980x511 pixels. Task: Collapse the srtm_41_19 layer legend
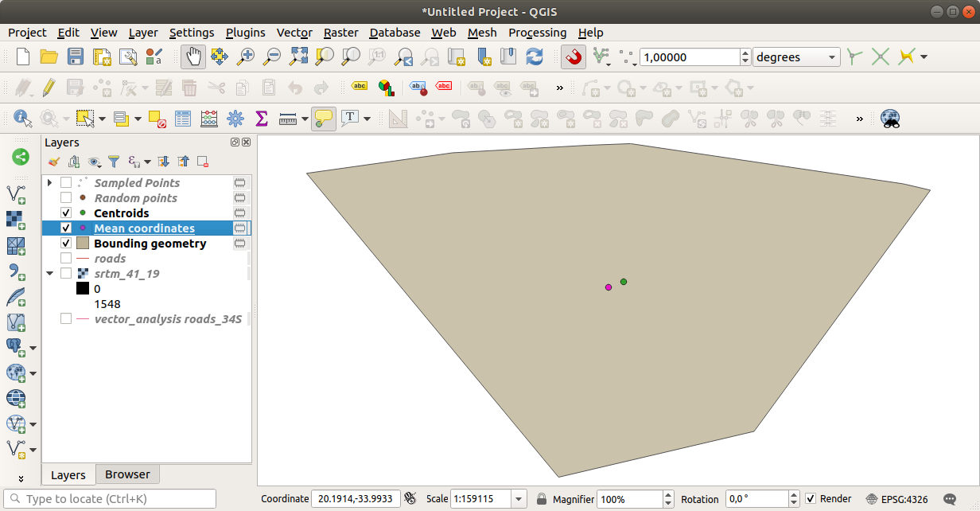51,273
